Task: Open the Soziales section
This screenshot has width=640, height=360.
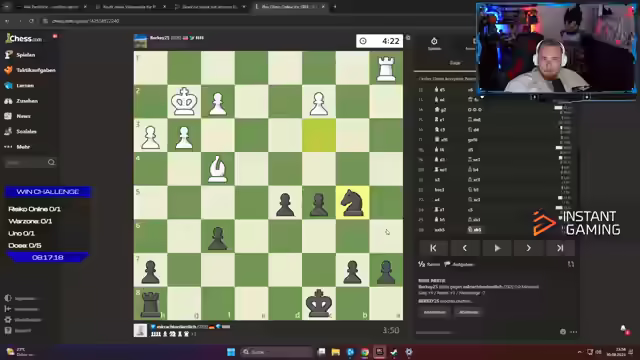Action: pyautogui.click(x=20, y=131)
